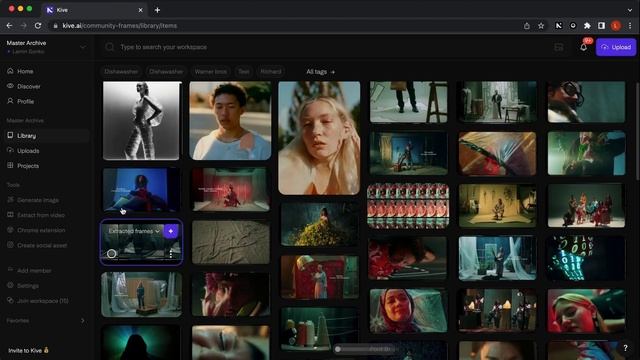The image size is (640, 360).
Task: Filter by the first Dishwasher tag
Action: [x=121, y=71]
